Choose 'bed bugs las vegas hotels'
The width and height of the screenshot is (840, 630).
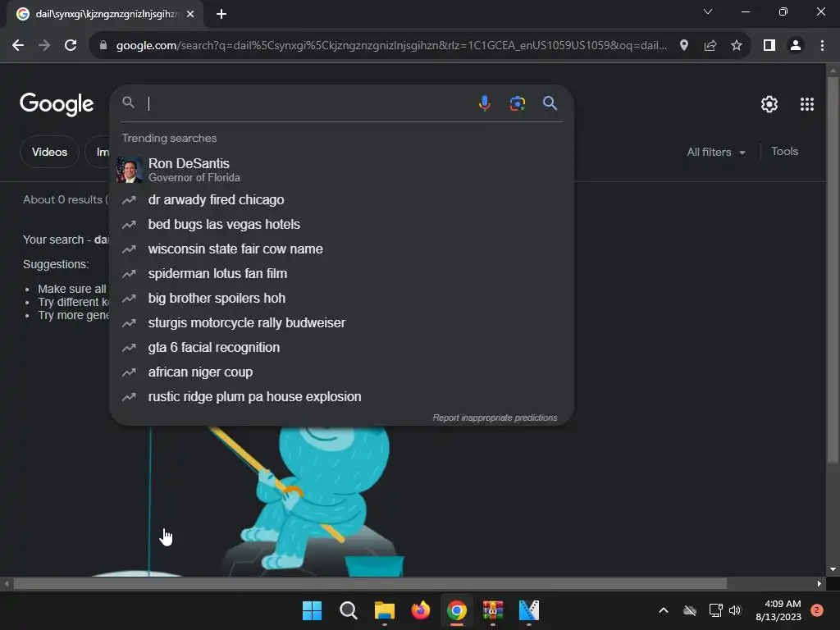point(341,225)
